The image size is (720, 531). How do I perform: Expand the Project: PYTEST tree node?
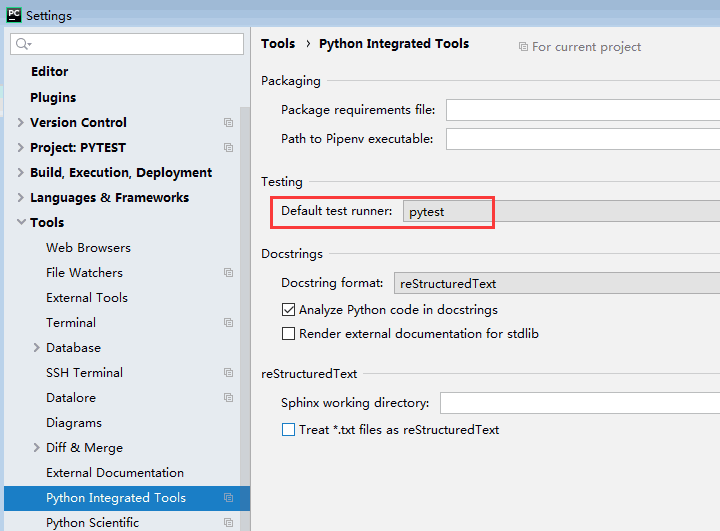[x=20, y=147]
